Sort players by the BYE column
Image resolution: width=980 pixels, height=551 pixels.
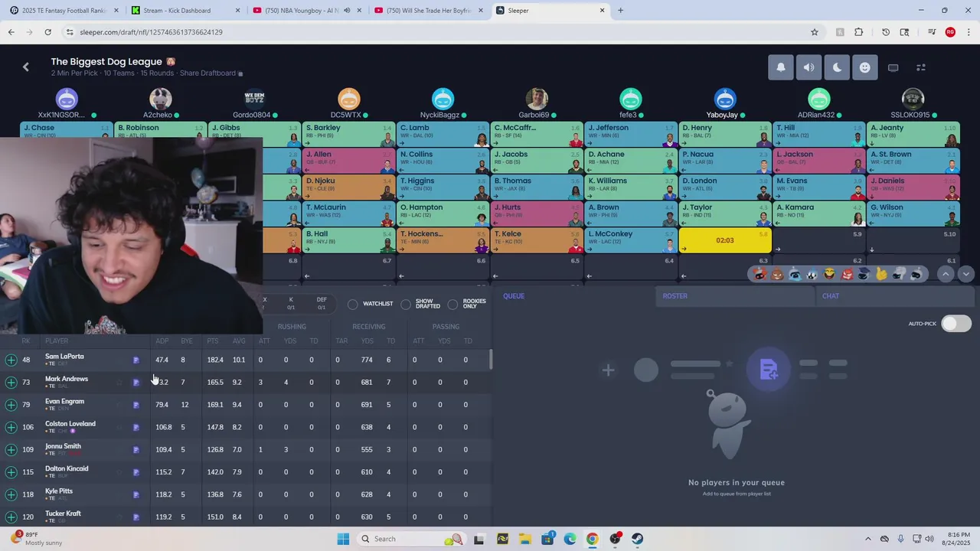[187, 341]
